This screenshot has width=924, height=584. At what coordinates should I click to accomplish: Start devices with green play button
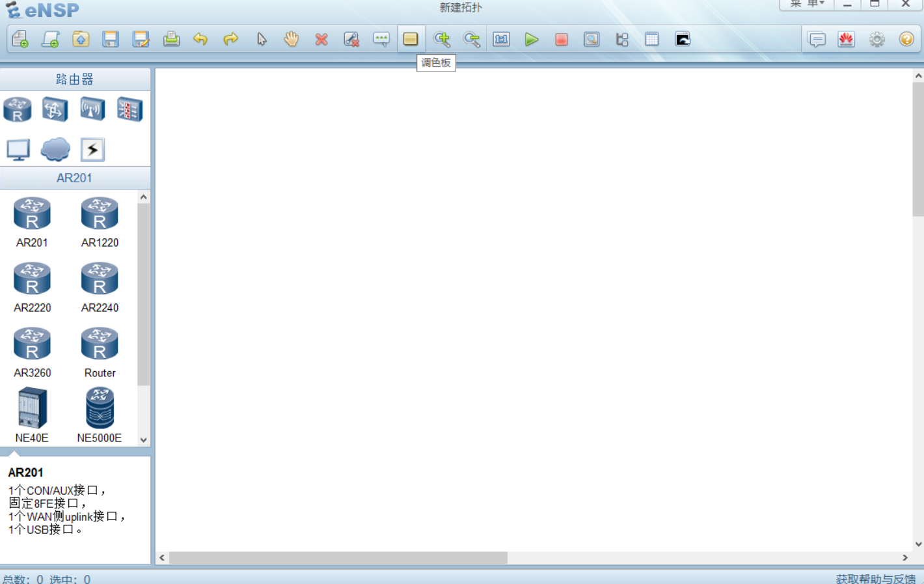(532, 39)
